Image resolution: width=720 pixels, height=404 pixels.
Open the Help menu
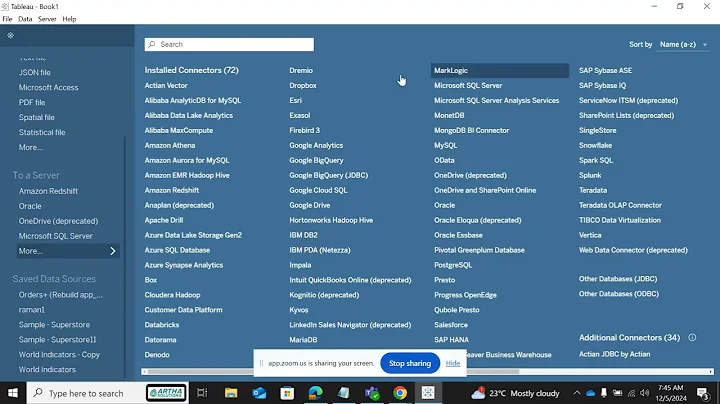pos(69,19)
